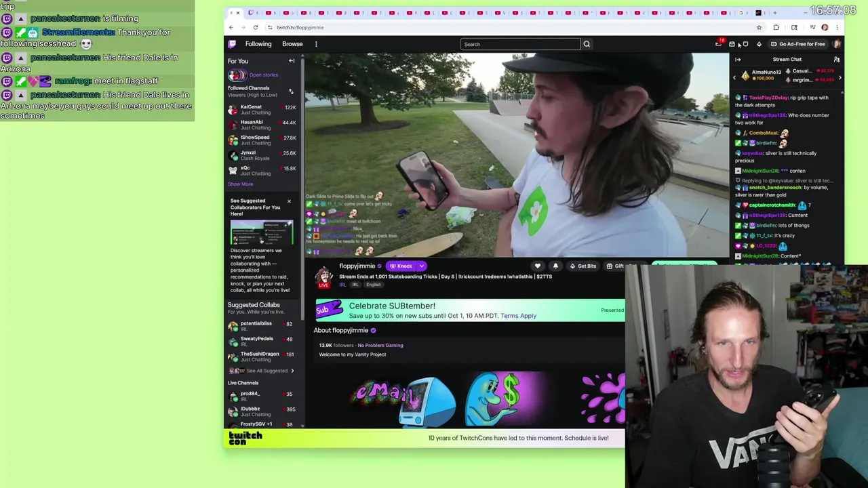The width and height of the screenshot is (868, 488).
Task: Open Jynxzi's channel in sidebar
Action: [262, 155]
